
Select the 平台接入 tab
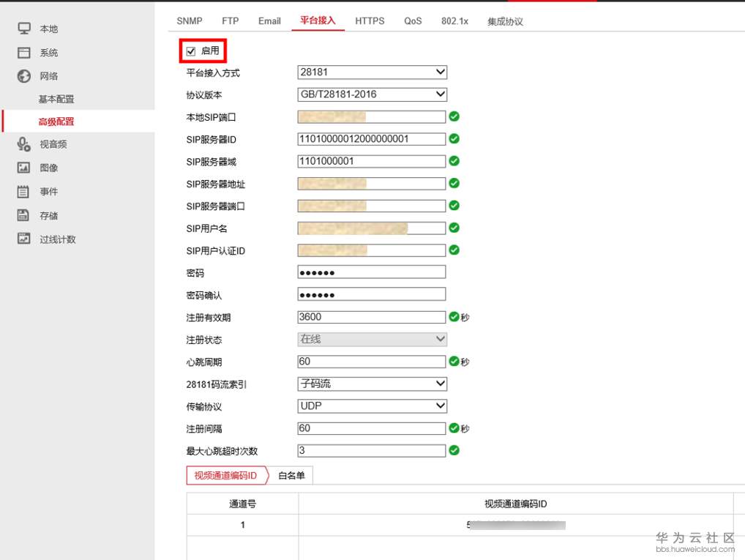[x=318, y=20]
